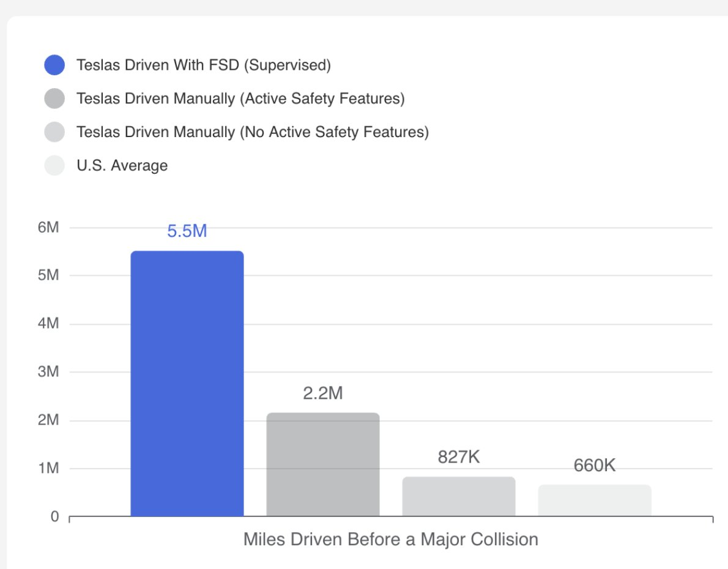Select the lightest 660K bar
The height and width of the screenshot is (569, 728).
(595, 500)
